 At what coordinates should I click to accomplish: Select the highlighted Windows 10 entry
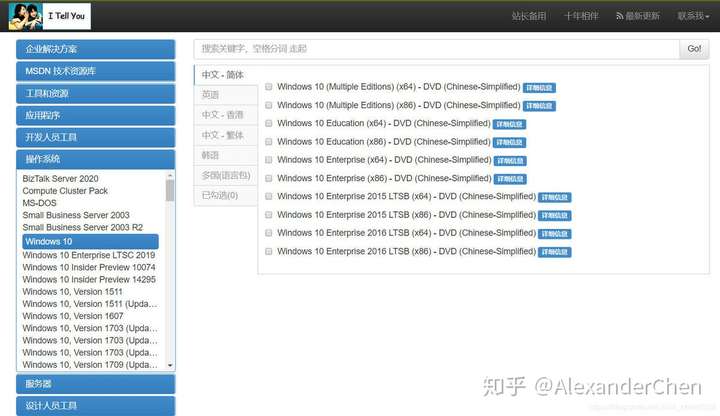coord(90,242)
